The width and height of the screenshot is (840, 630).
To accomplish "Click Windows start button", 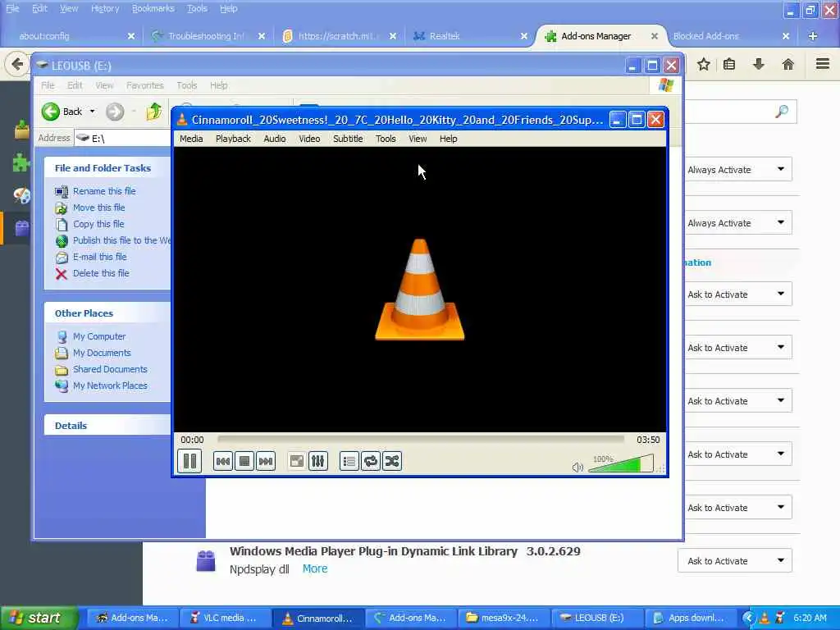I will tap(39, 618).
